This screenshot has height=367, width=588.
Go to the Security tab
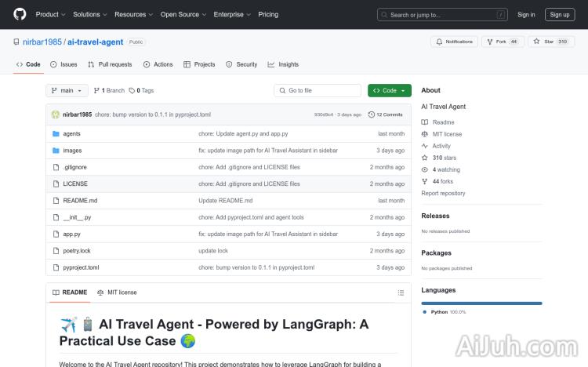[x=241, y=64]
